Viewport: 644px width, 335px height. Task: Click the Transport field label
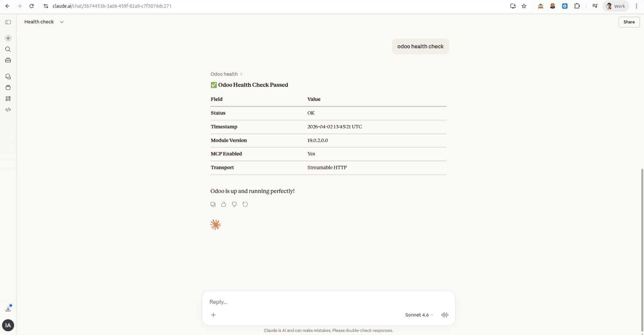click(x=222, y=167)
